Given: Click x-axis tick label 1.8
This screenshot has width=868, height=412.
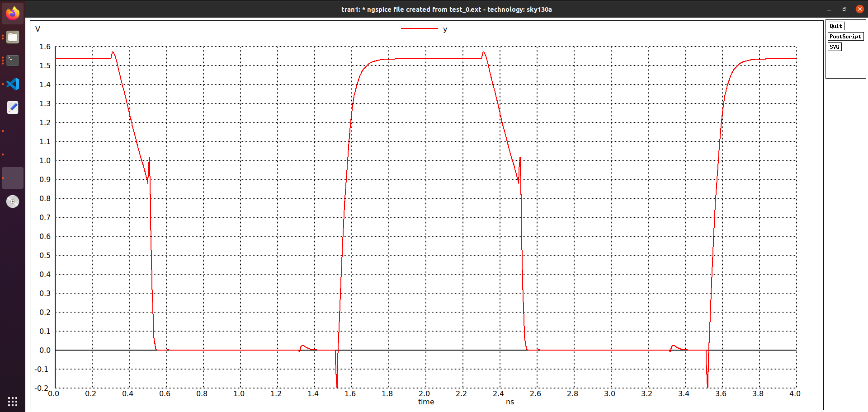Looking at the screenshot, I should pos(387,393).
